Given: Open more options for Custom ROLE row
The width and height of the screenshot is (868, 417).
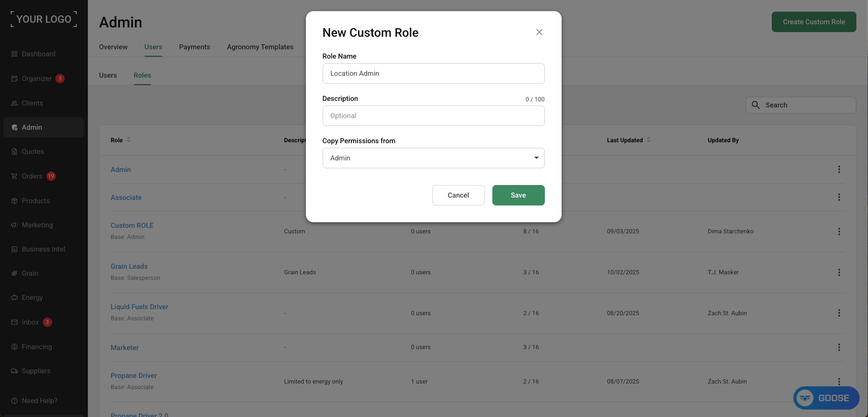Looking at the screenshot, I should [x=839, y=232].
